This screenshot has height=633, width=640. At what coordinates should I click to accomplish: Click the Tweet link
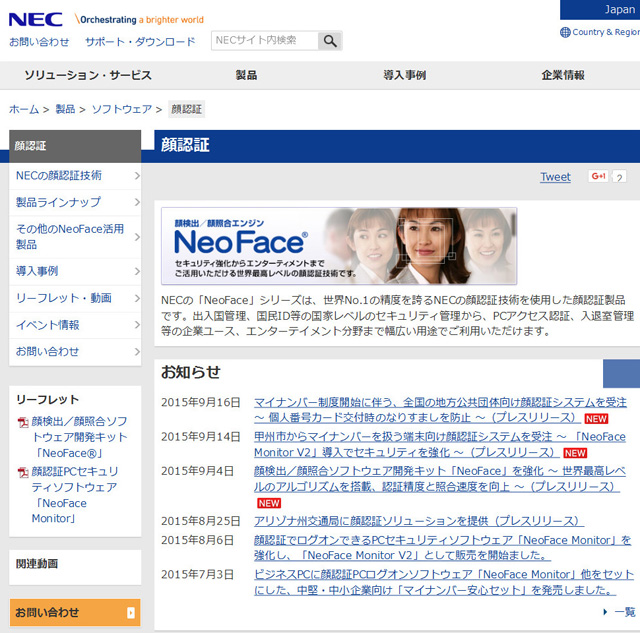[x=555, y=177]
